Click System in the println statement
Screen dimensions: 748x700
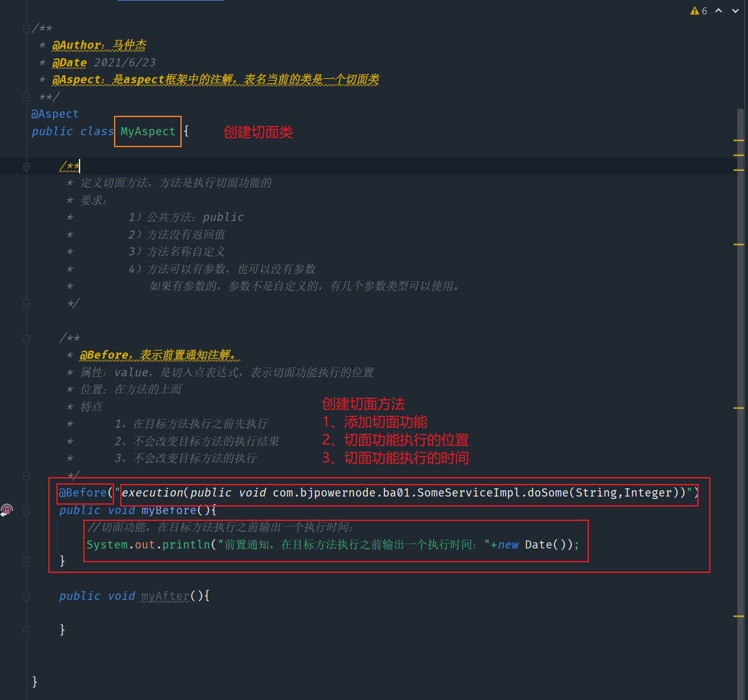coord(107,545)
